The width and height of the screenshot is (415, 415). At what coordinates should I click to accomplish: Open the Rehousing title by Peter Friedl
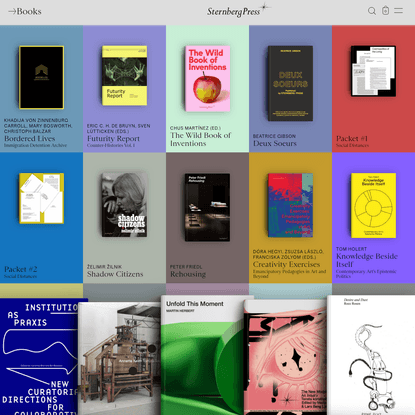188,274
